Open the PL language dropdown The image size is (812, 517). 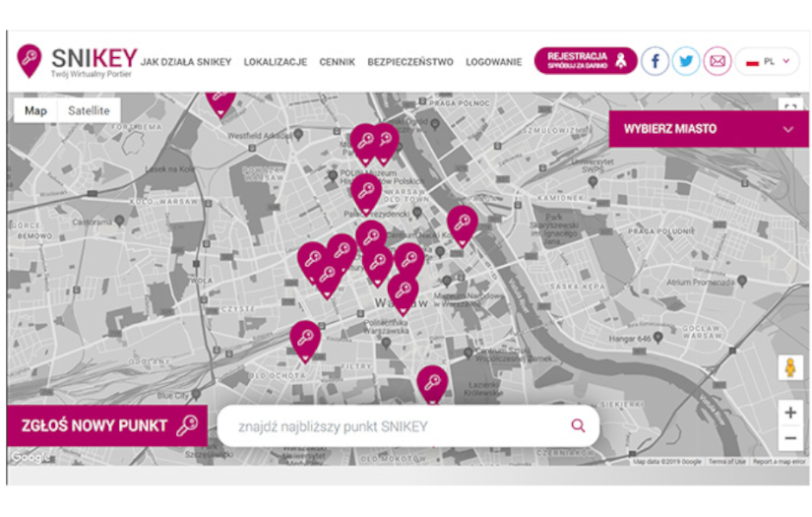pyautogui.click(x=768, y=61)
